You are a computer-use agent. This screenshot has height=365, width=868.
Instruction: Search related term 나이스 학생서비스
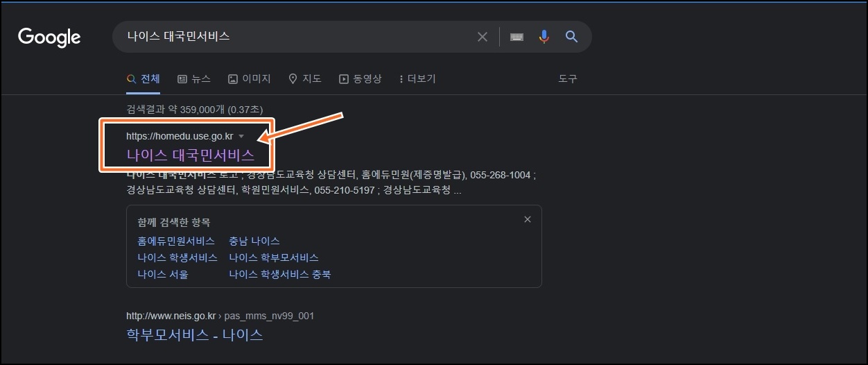[x=176, y=257]
